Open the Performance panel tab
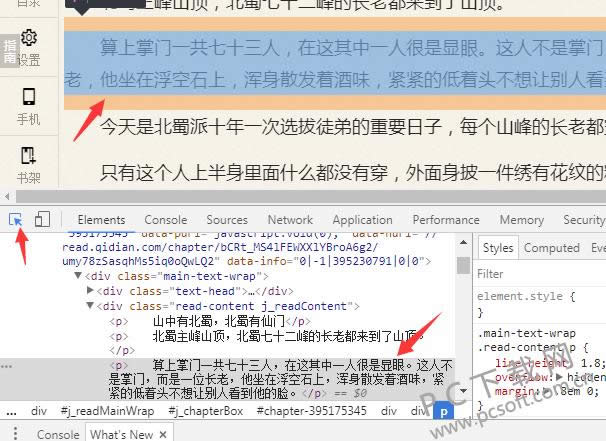 446,220
